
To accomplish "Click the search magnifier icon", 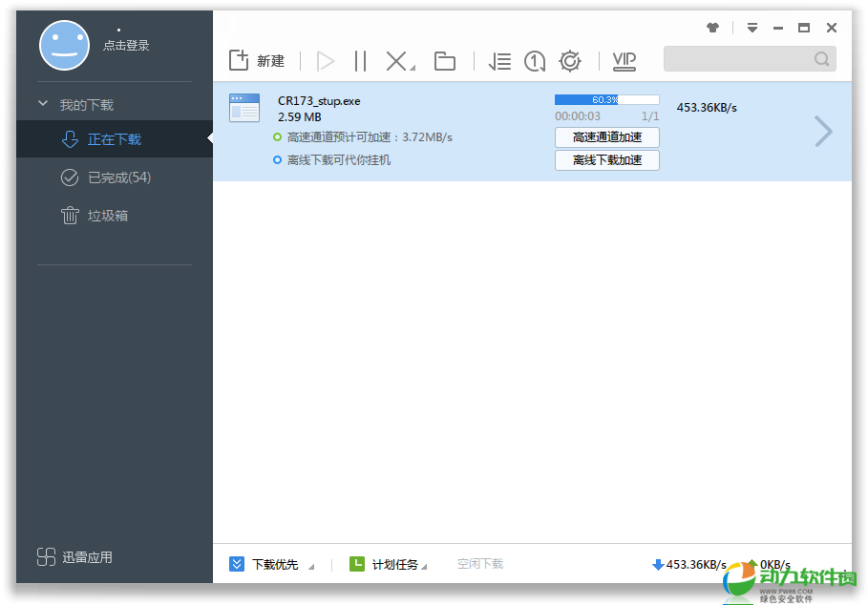I will [x=822, y=58].
